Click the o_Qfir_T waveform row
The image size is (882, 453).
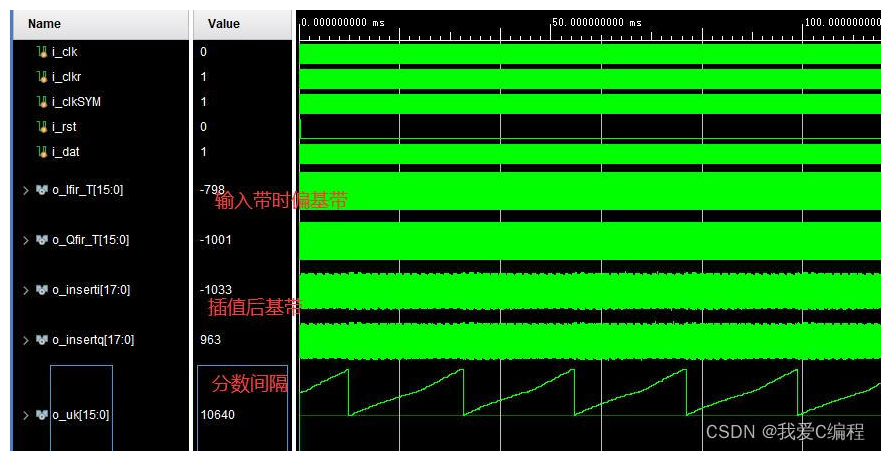[x=590, y=241]
